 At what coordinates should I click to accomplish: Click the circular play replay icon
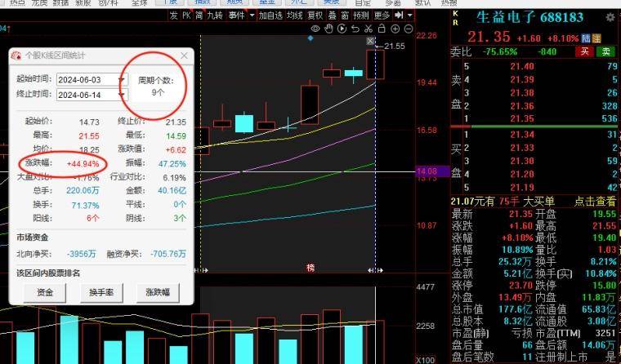[x=342, y=29]
